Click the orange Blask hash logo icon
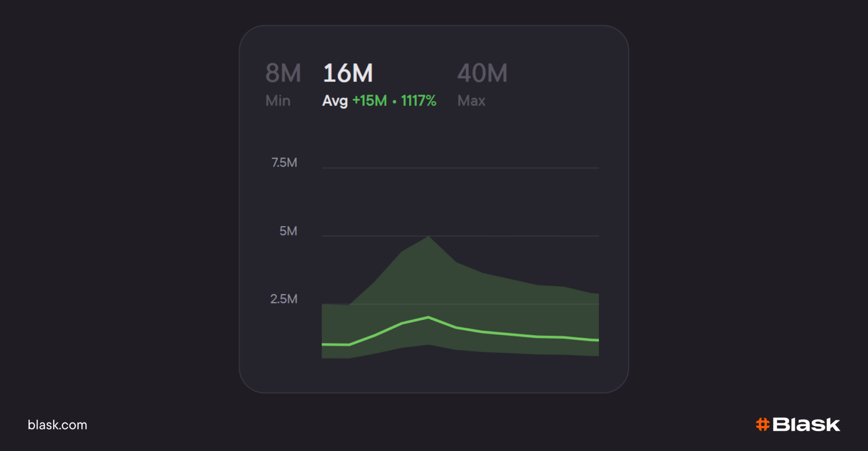The height and width of the screenshot is (451, 868). (x=762, y=424)
